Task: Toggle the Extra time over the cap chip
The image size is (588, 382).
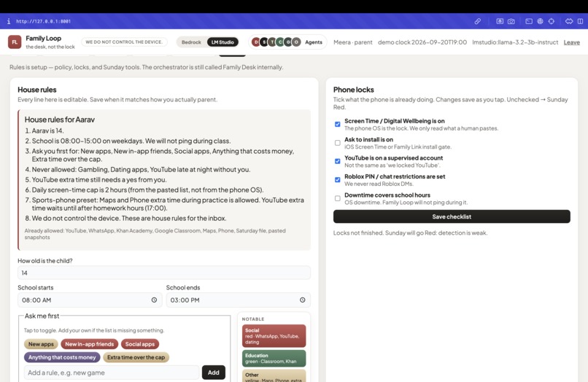Action: tap(136, 357)
